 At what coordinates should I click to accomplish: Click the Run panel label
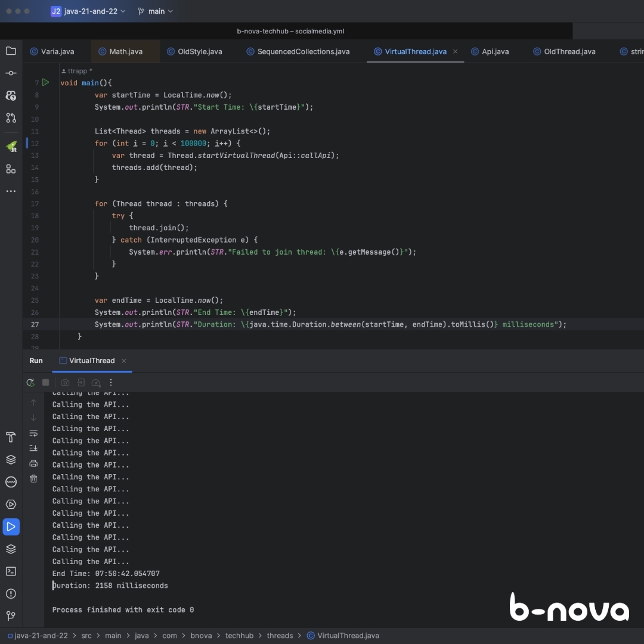pos(36,361)
